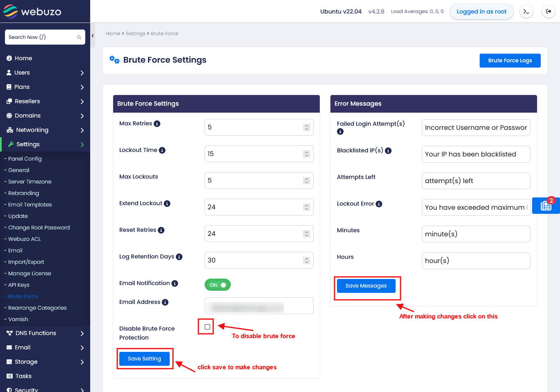The image size is (560, 392).
Task: Expand the Networking menu chevron
Action: click(82, 130)
